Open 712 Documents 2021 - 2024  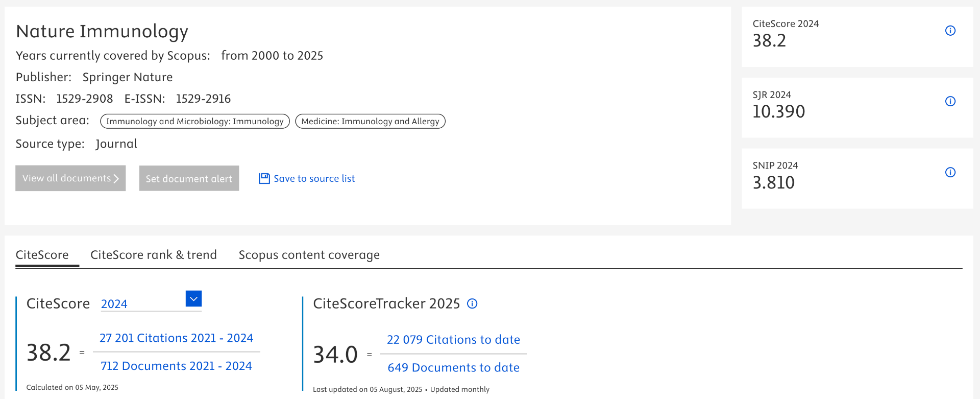pos(176,366)
